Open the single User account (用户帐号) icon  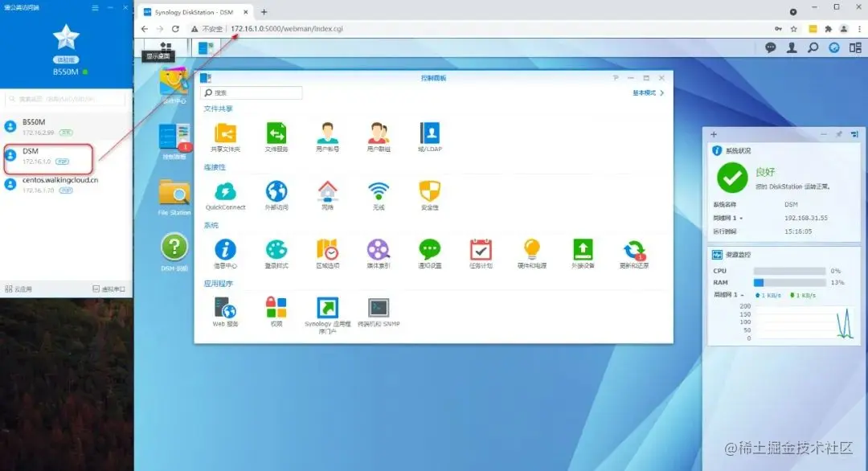point(327,133)
